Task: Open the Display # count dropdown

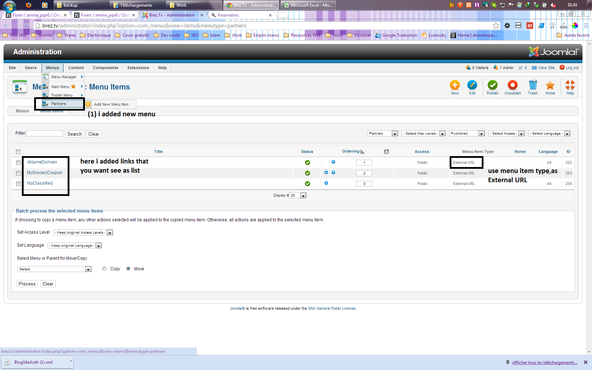Action: 298,196
